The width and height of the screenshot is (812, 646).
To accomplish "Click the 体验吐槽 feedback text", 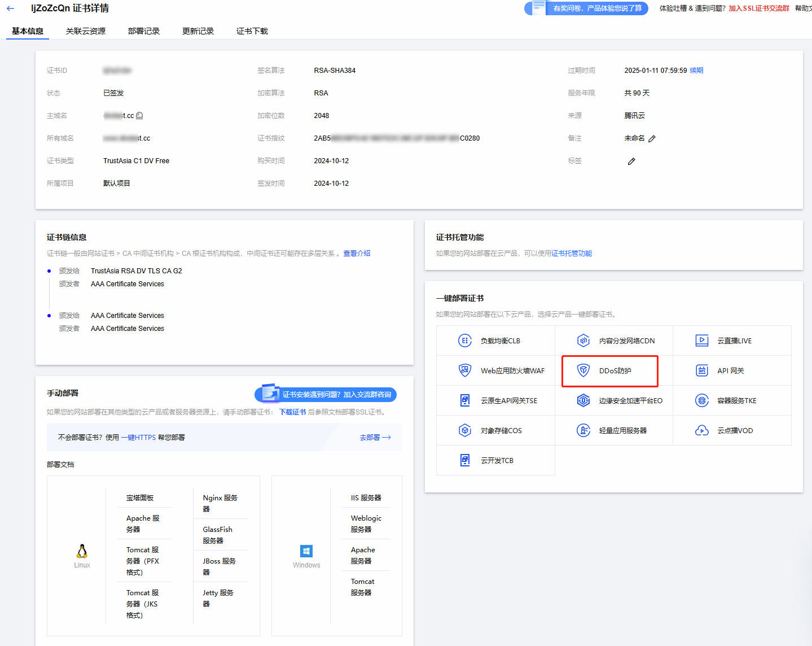I will point(673,8).
